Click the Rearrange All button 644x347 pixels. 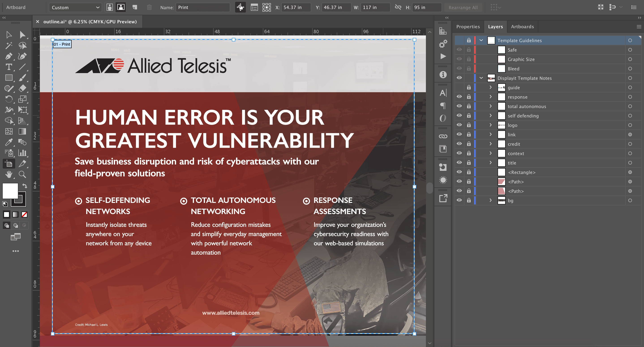(463, 7)
